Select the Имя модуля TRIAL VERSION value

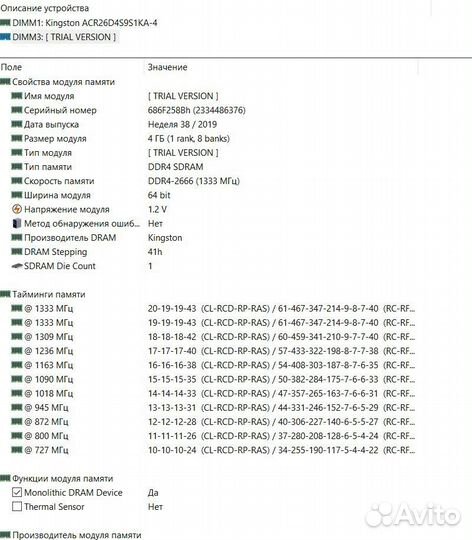[183, 96]
